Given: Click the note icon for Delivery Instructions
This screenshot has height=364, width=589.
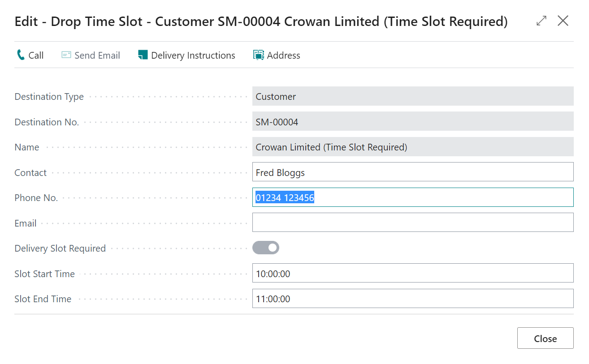Looking at the screenshot, I should [143, 55].
